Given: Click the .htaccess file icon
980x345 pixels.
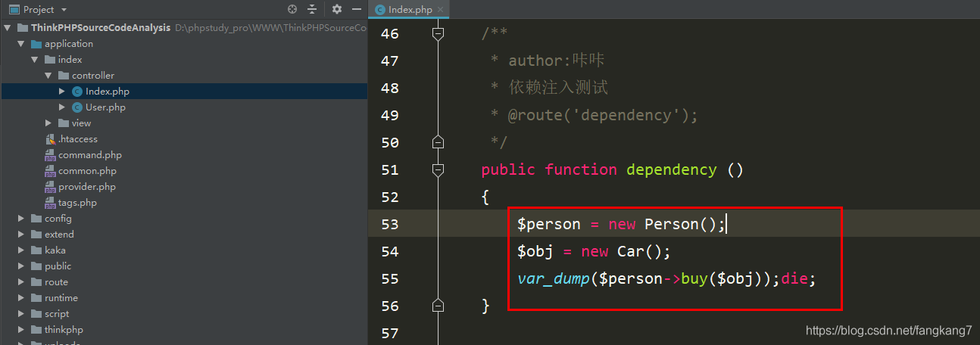Looking at the screenshot, I should point(51,139).
